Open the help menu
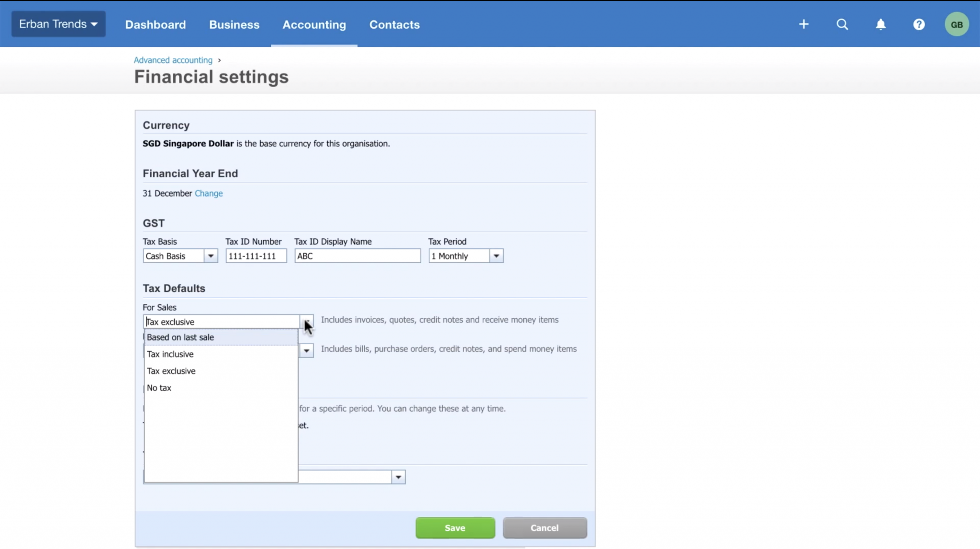This screenshot has width=980, height=549. pos(919,24)
